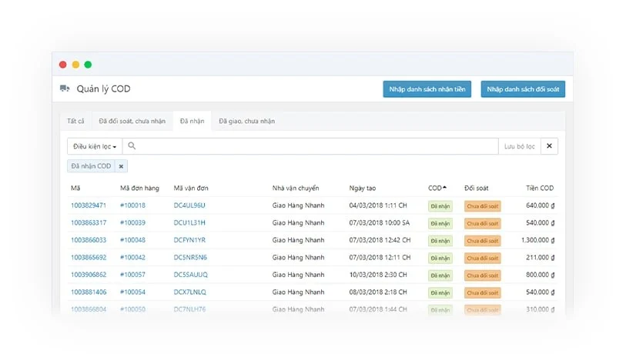Click the 800,000 đ amount cell

[541, 275]
